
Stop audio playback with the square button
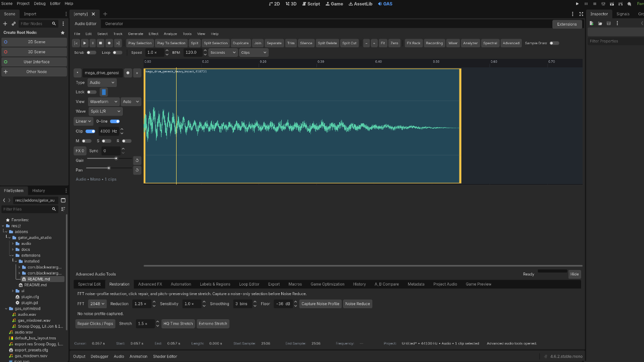pyautogui.click(x=101, y=43)
